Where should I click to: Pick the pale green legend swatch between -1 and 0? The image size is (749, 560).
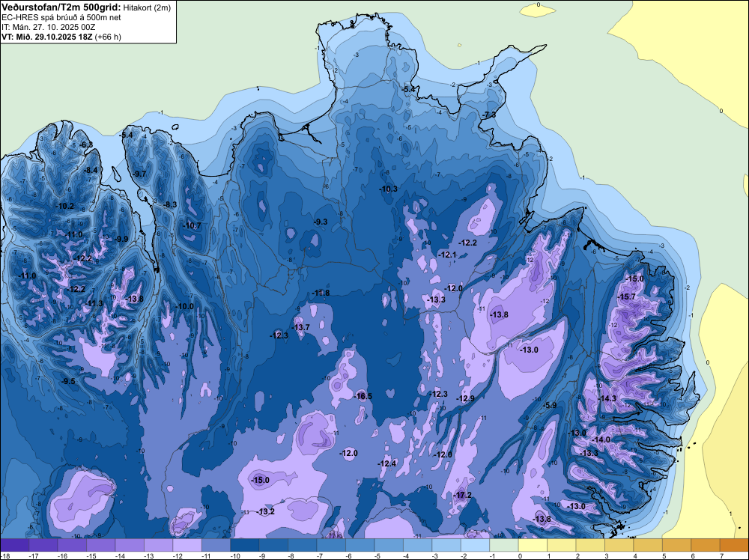[x=504, y=545]
